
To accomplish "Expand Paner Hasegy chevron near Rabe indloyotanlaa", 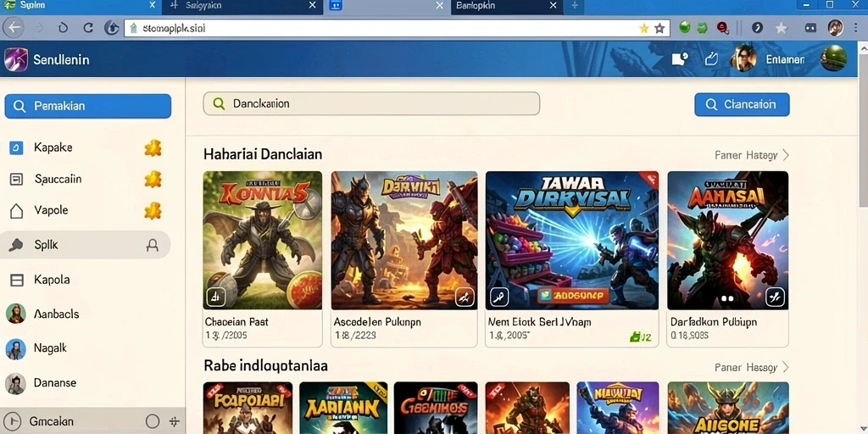I will pos(786,367).
